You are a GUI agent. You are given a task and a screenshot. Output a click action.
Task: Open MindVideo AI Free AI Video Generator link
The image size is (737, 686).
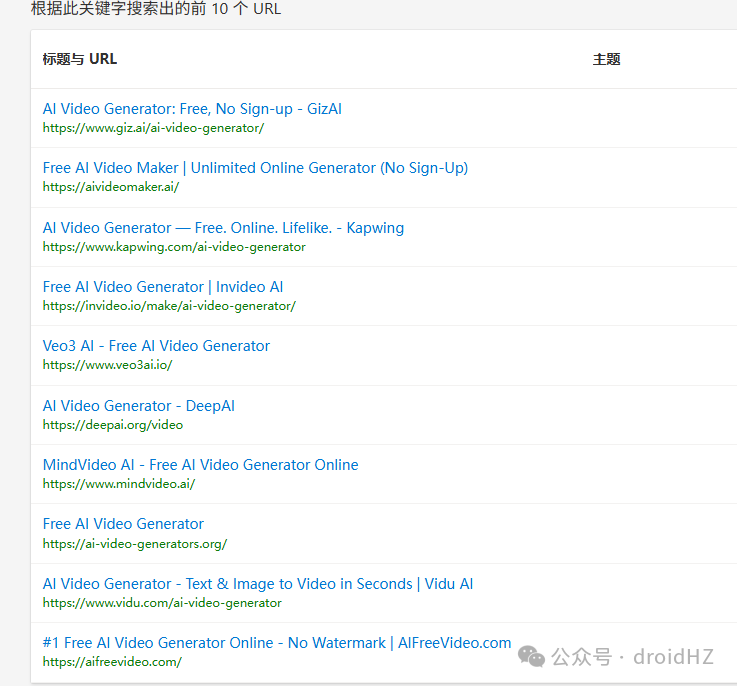tap(200, 465)
